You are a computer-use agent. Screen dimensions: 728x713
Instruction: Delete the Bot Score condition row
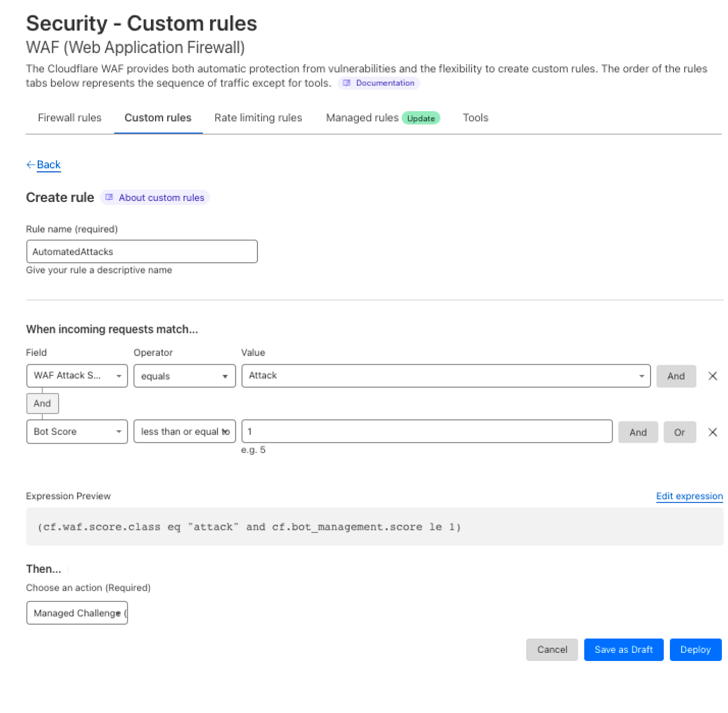[x=713, y=432]
